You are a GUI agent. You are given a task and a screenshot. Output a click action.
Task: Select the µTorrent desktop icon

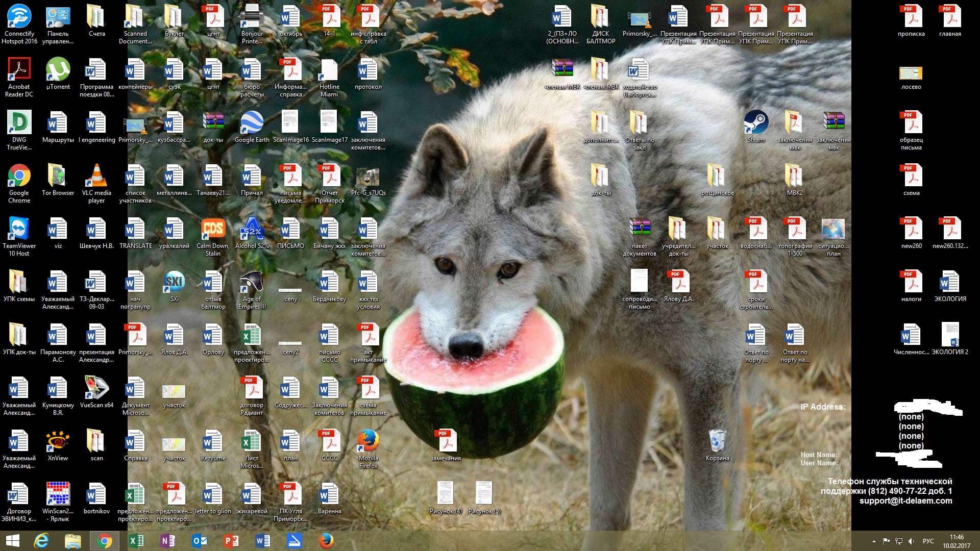coord(58,71)
